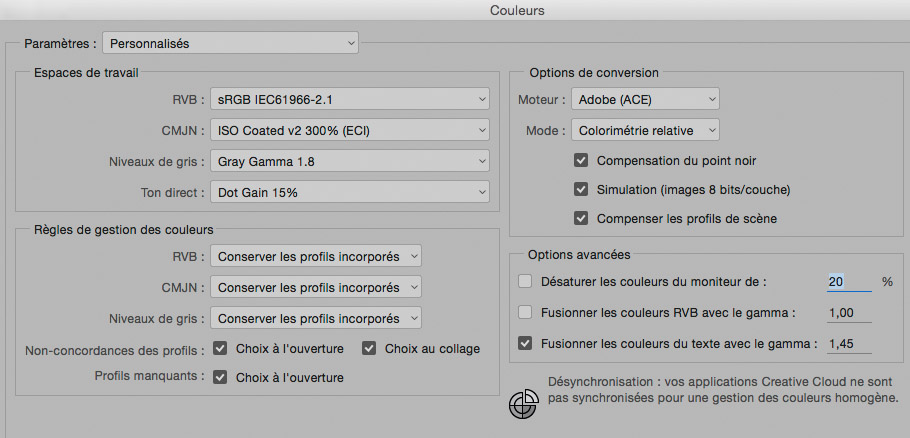Open the Paramètres preset dropdown
This screenshot has height=438, width=910.
click(x=230, y=44)
